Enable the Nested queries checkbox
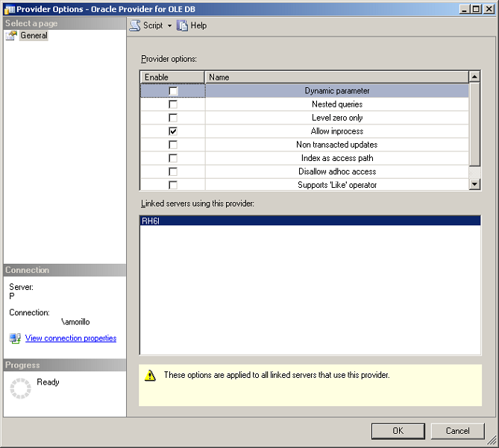The width and height of the screenshot is (499, 448). 173,104
